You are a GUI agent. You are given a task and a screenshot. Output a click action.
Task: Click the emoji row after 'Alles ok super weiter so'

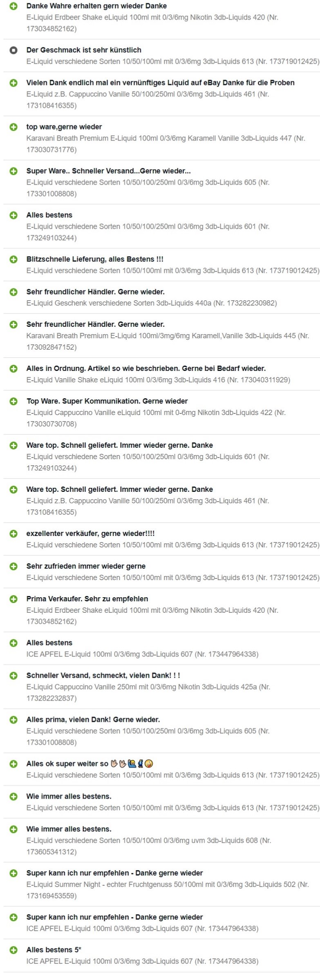coord(132,763)
